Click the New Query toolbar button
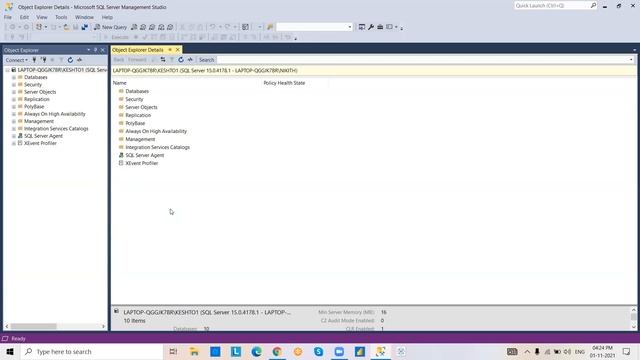This screenshot has height=360, width=640. pyautogui.click(x=111, y=27)
